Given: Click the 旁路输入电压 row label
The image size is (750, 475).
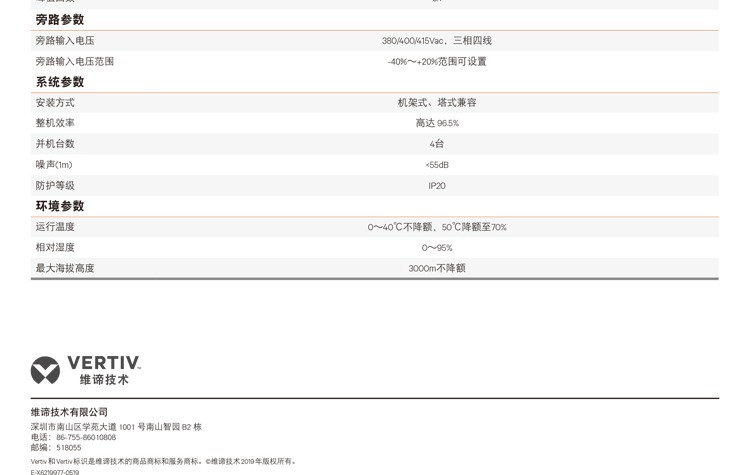Looking at the screenshot, I should pyautogui.click(x=65, y=41).
